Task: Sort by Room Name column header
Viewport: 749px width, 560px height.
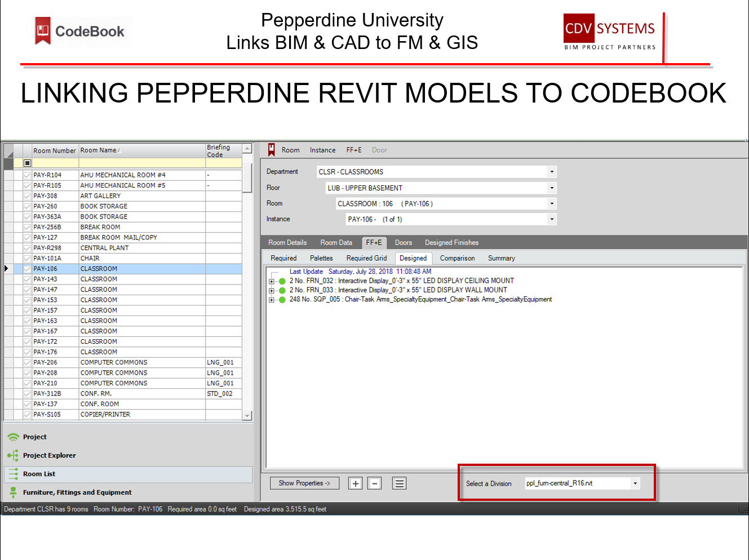Action: pyautogui.click(x=142, y=151)
